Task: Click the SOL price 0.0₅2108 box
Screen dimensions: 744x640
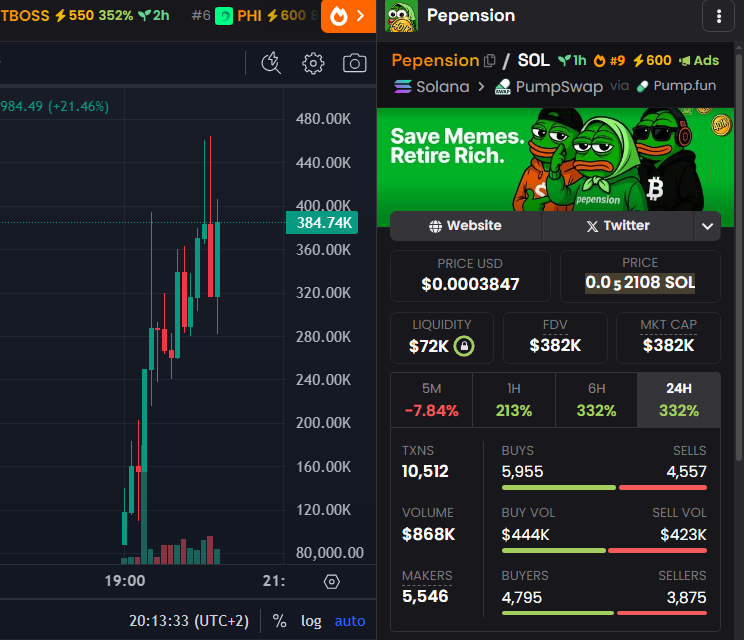Action: [640, 276]
